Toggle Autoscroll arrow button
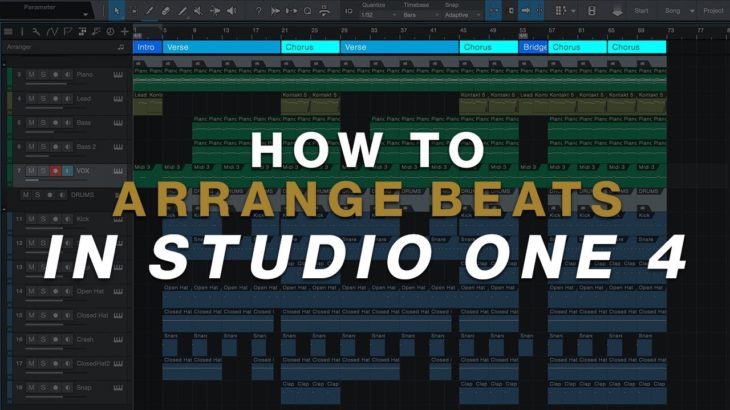Image resolution: width=730 pixels, height=410 pixels. click(526, 10)
